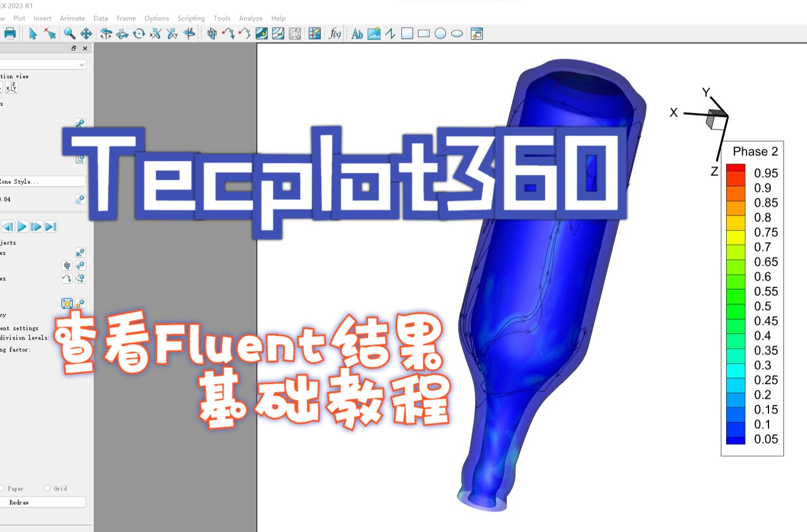
Task: Select the twist rotate tool
Action: coord(139,34)
